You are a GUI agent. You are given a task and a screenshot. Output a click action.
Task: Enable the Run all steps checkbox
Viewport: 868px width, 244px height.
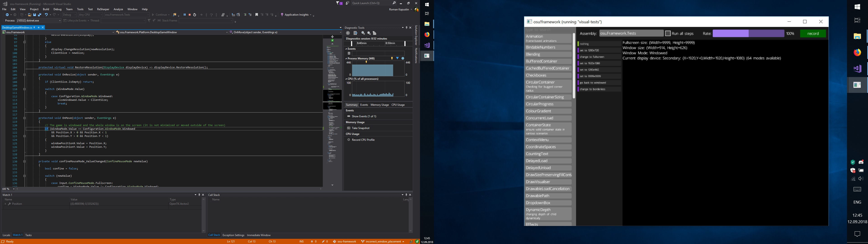tap(668, 33)
